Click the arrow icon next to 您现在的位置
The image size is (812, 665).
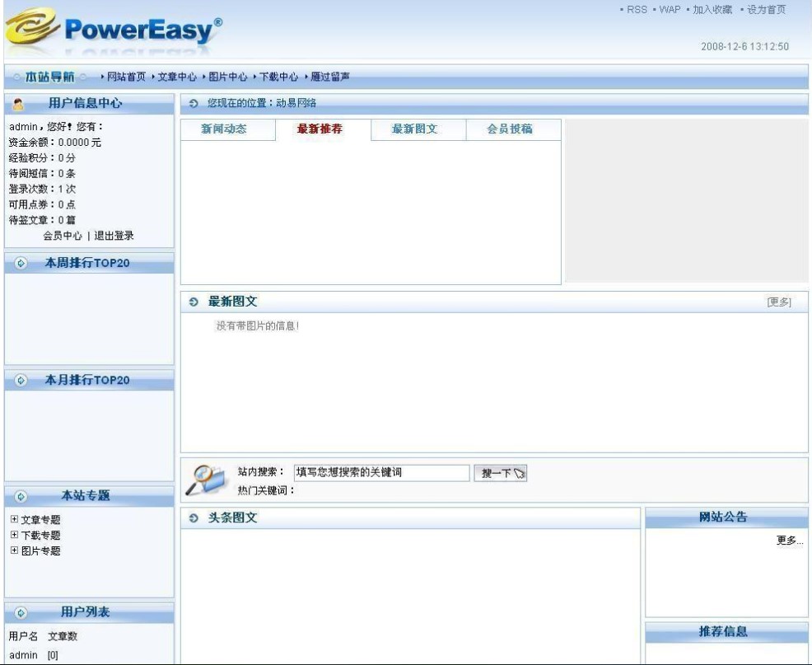[x=194, y=104]
